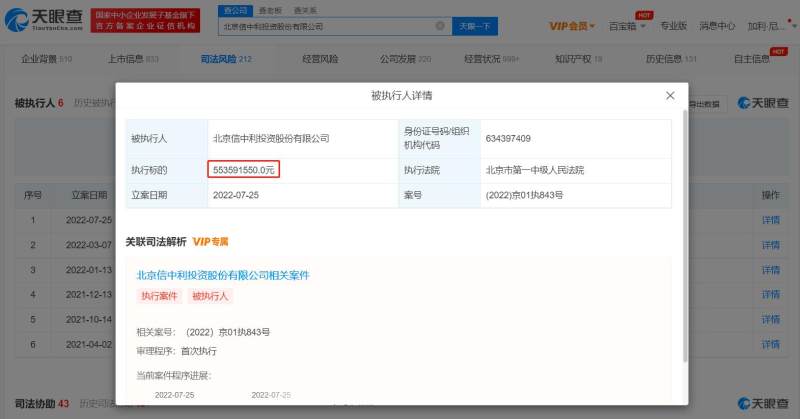Click the 序号 column header
The image size is (800, 419).
pyautogui.click(x=33, y=195)
